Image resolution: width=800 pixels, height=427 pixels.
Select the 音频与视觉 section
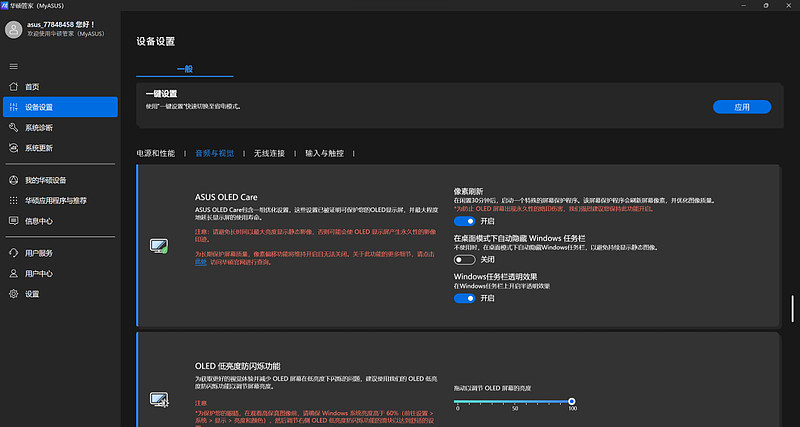(214, 153)
